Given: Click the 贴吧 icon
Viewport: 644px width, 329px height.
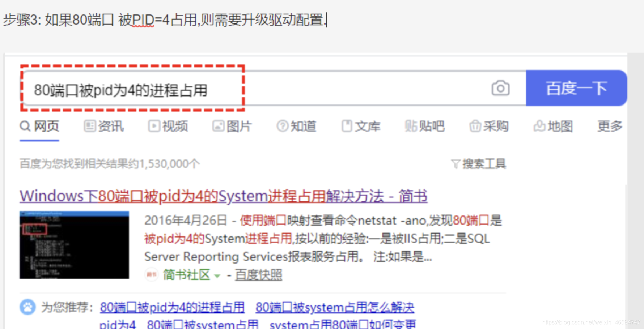Looking at the screenshot, I should click(411, 126).
